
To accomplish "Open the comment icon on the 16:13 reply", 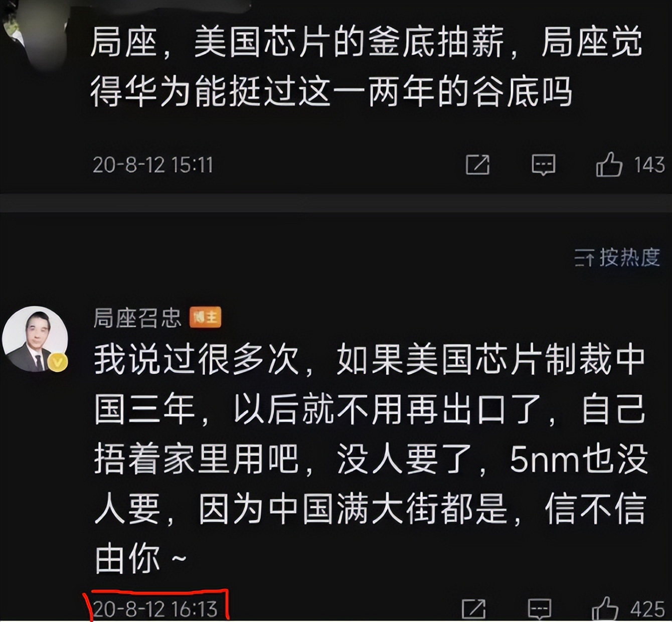I will tap(540, 609).
